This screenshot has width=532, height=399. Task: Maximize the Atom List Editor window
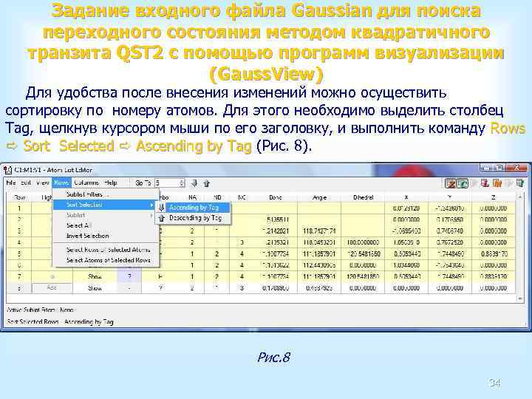(499, 168)
